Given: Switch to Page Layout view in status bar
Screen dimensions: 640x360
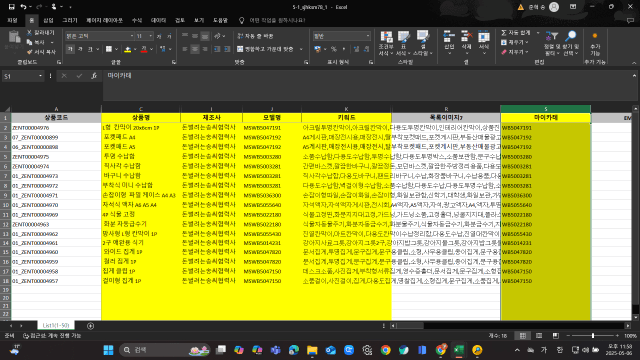Looking at the screenshot, I should coord(539,336).
